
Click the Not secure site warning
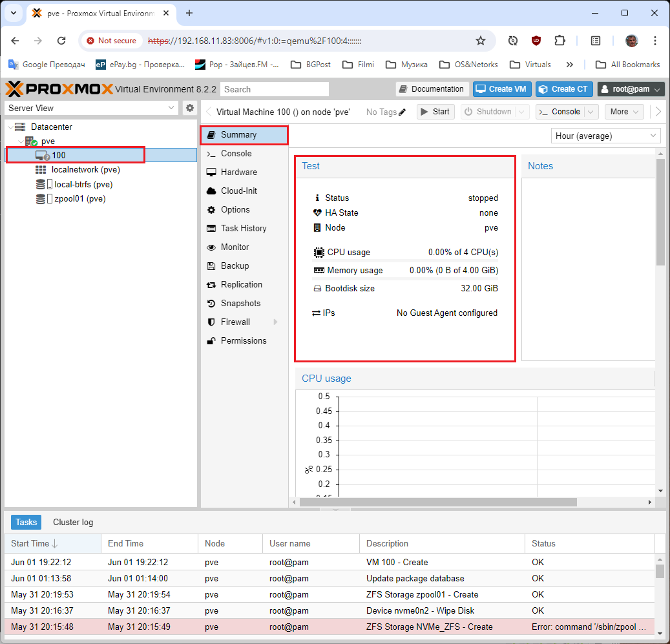[x=112, y=41]
